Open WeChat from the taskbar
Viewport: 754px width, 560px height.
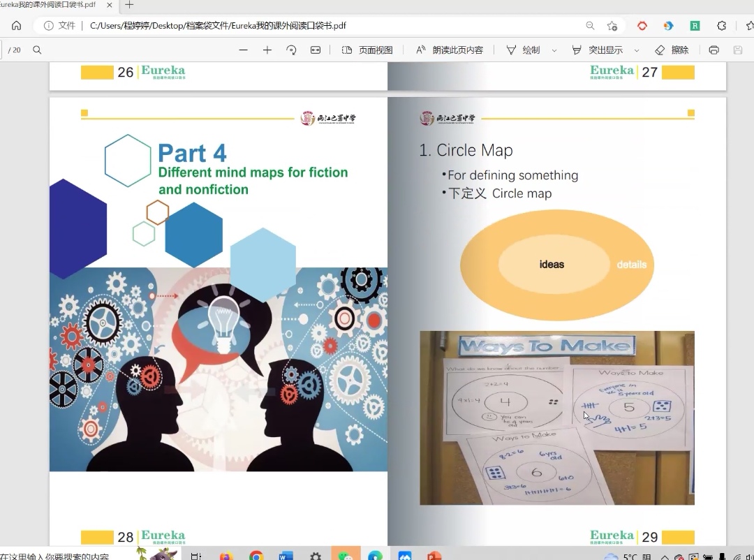click(346, 554)
